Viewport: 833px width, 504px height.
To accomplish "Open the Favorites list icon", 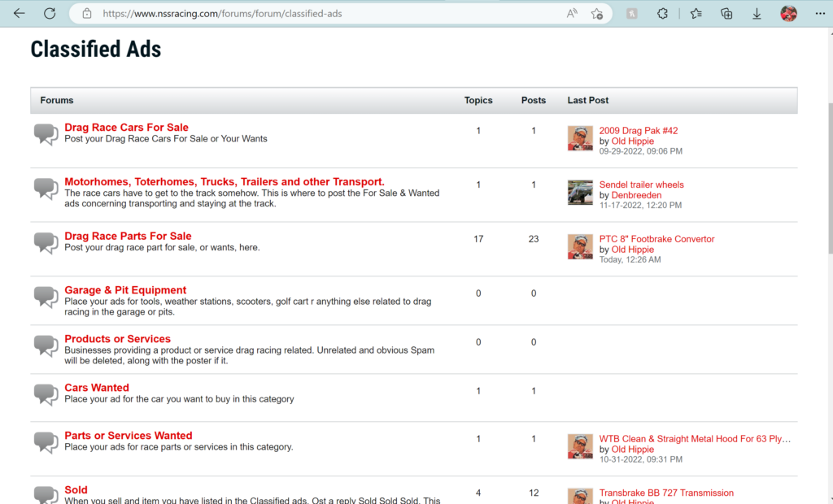I will 696,14.
